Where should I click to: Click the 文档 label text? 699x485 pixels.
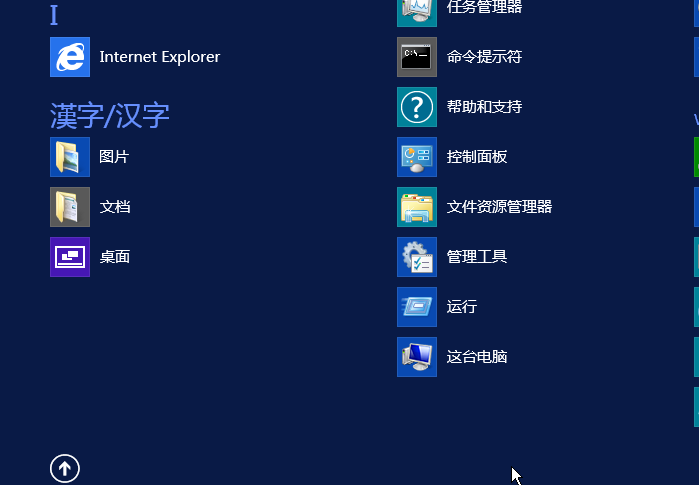[x=115, y=207]
